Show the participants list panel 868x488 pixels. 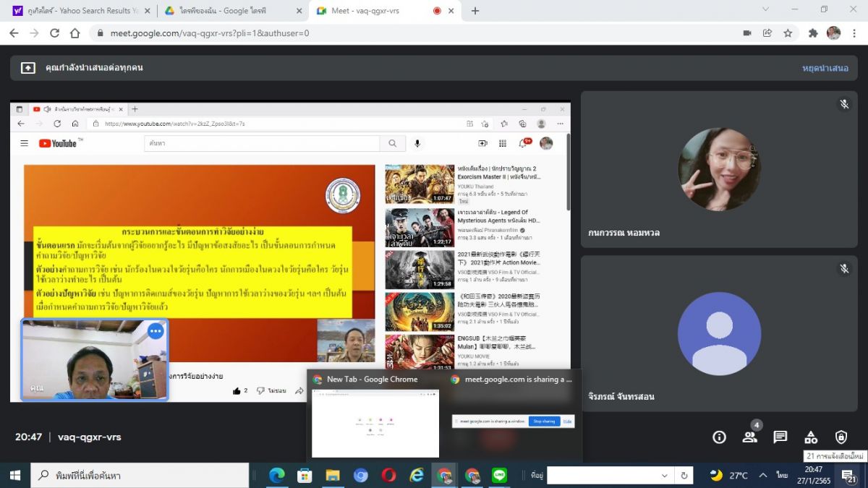point(749,437)
